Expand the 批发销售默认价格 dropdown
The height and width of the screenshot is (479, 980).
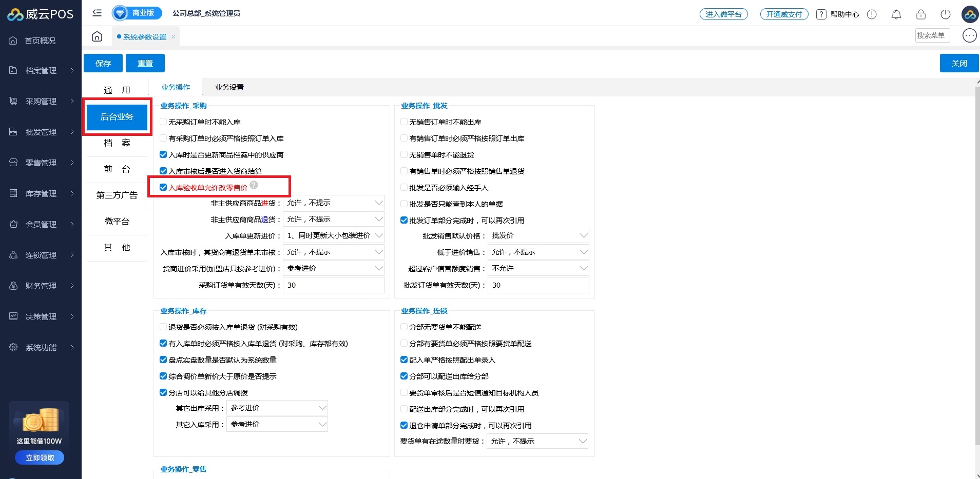537,236
